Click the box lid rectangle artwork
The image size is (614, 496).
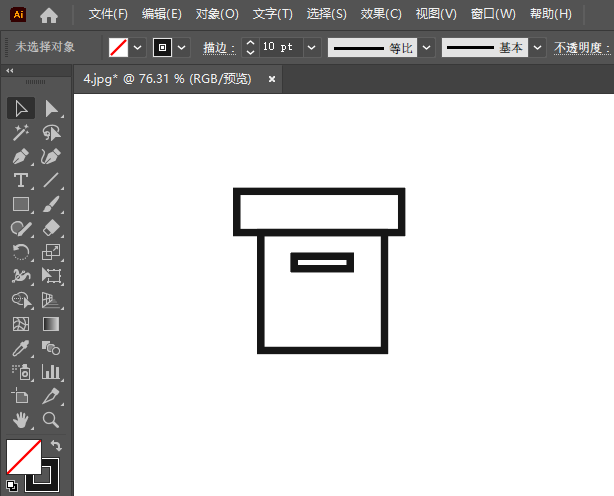pos(319,212)
